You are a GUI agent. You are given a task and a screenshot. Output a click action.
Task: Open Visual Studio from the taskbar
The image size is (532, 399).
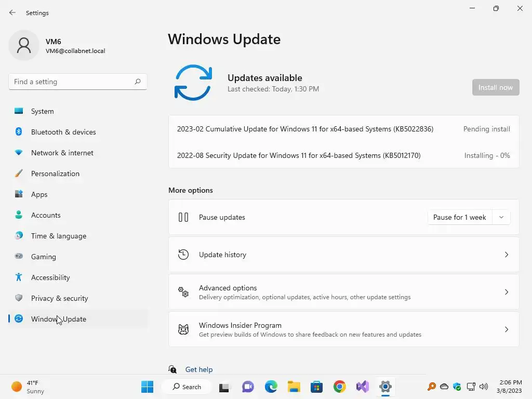(x=362, y=387)
